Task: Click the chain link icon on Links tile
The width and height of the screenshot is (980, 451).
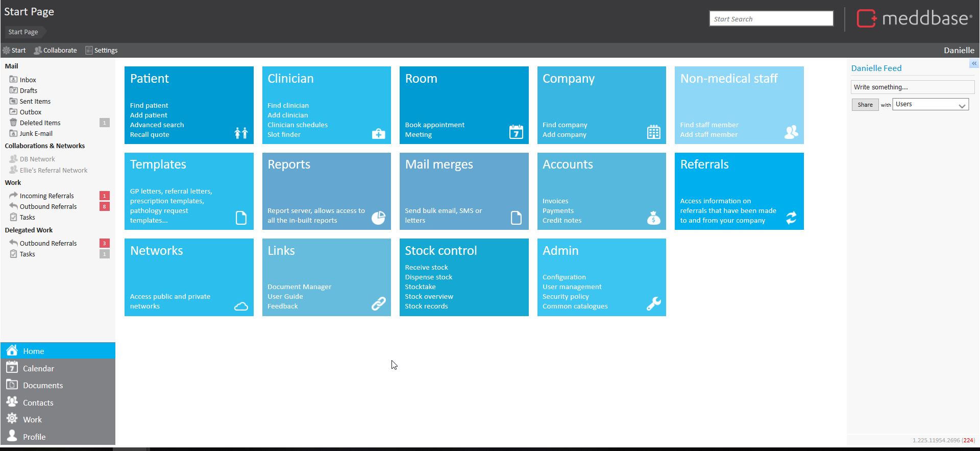Action: pos(378,304)
